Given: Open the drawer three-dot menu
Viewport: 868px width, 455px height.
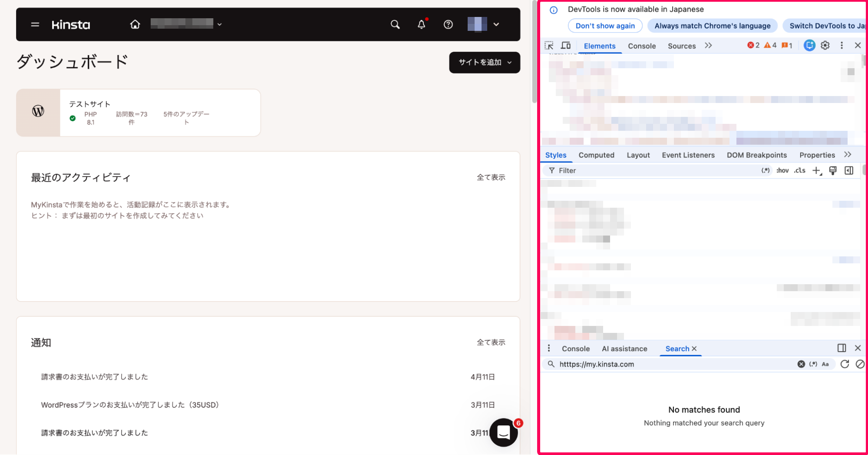Looking at the screenshot, I should pos(549,348).
